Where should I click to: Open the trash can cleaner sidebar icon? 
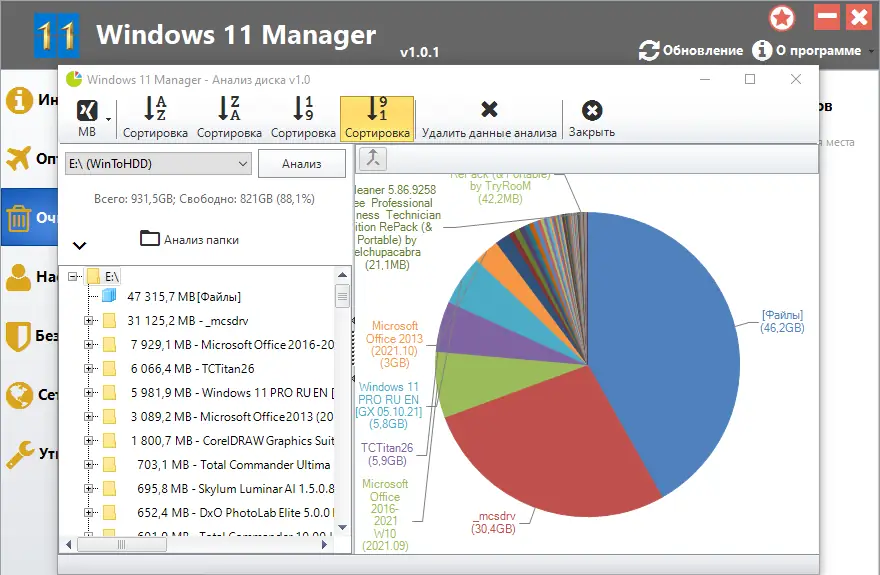pyautogui.click(x=19, y=218)
